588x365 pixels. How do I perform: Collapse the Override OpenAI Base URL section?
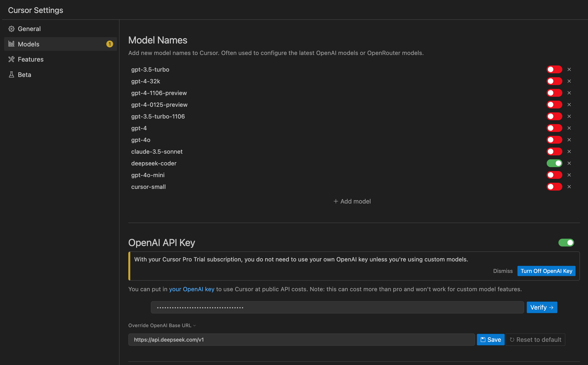pyautogui.click(x=162, y=325)
